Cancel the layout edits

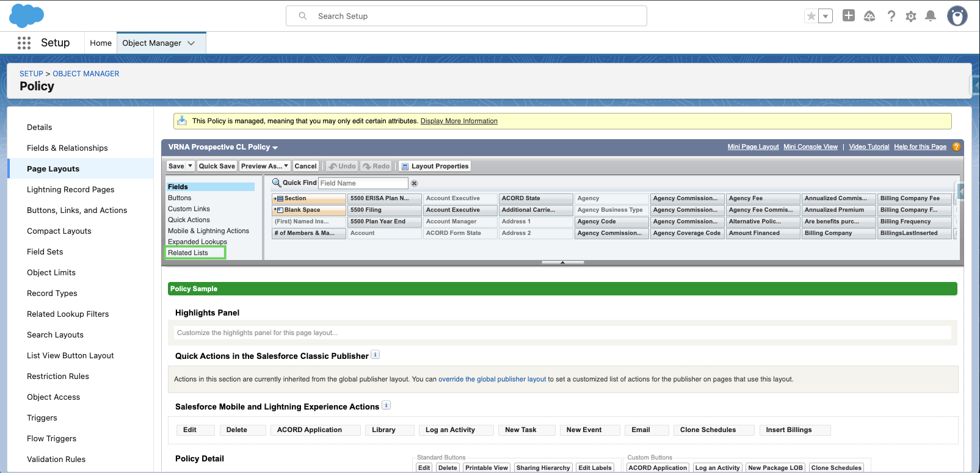coord(305,166)
